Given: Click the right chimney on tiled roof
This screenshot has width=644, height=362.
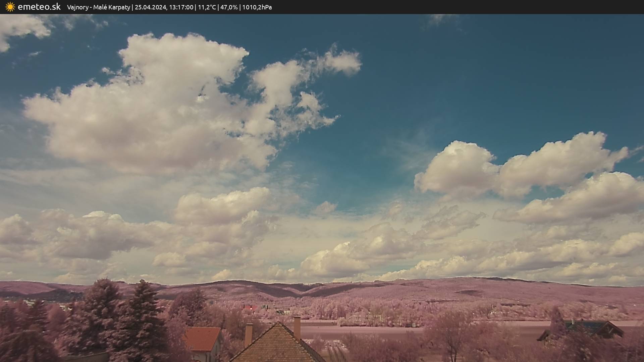Looking at the screenshot, I should pos(297,326).
